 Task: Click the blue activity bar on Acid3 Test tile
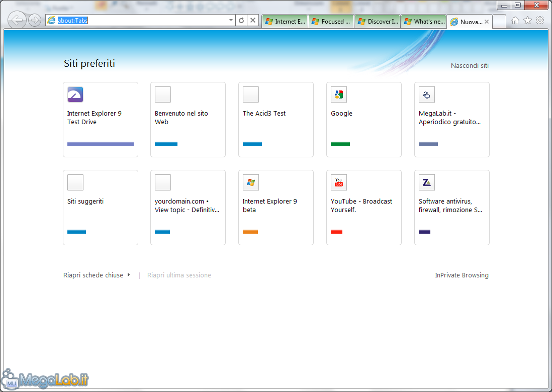point(252,144)
